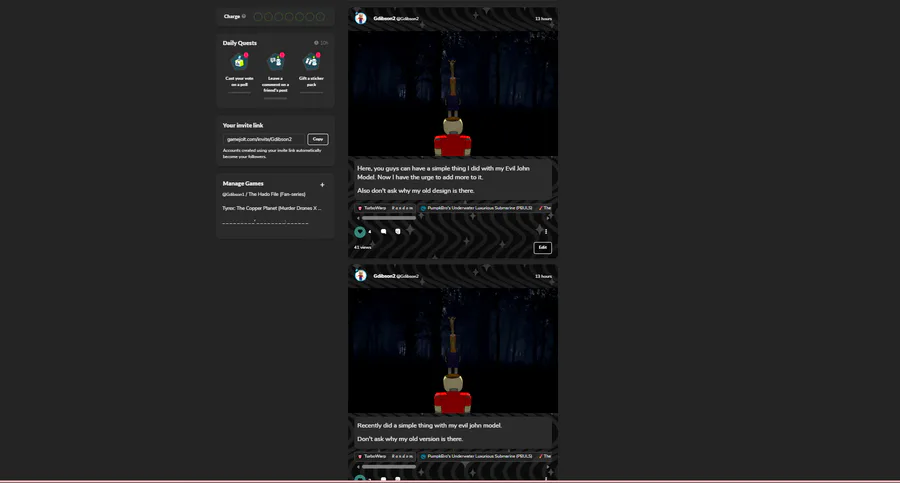Screen dimensions: 900x483
Task: Click the tag scrollbar on the 'Recently did' post
Action: [x=389, y=466]
